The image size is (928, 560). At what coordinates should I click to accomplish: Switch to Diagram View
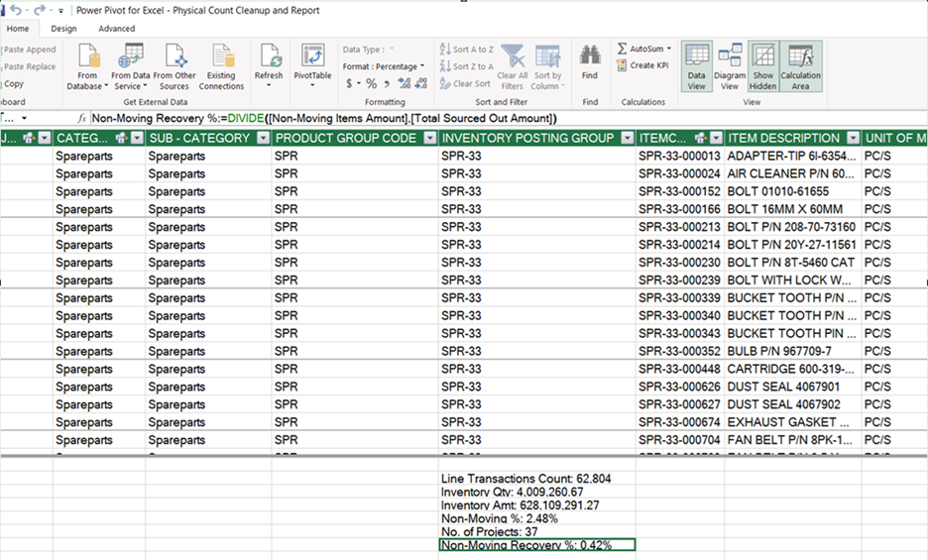730,66
